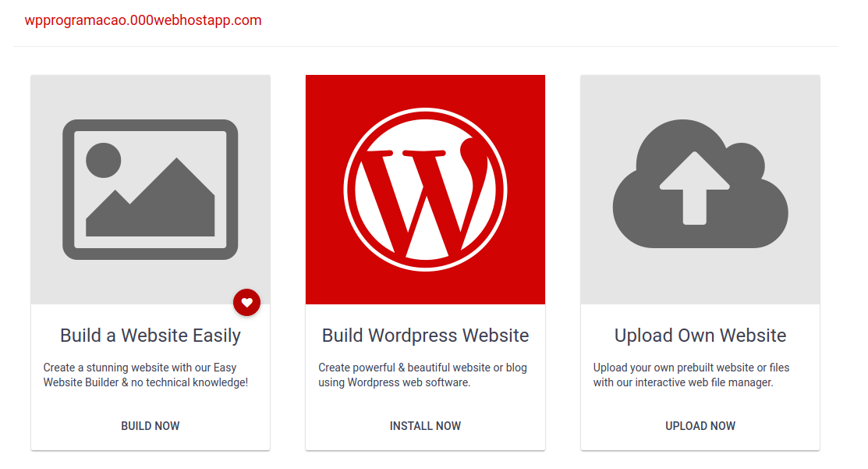Select the Upload Own Website heading
868x469 pixels.
700,336
